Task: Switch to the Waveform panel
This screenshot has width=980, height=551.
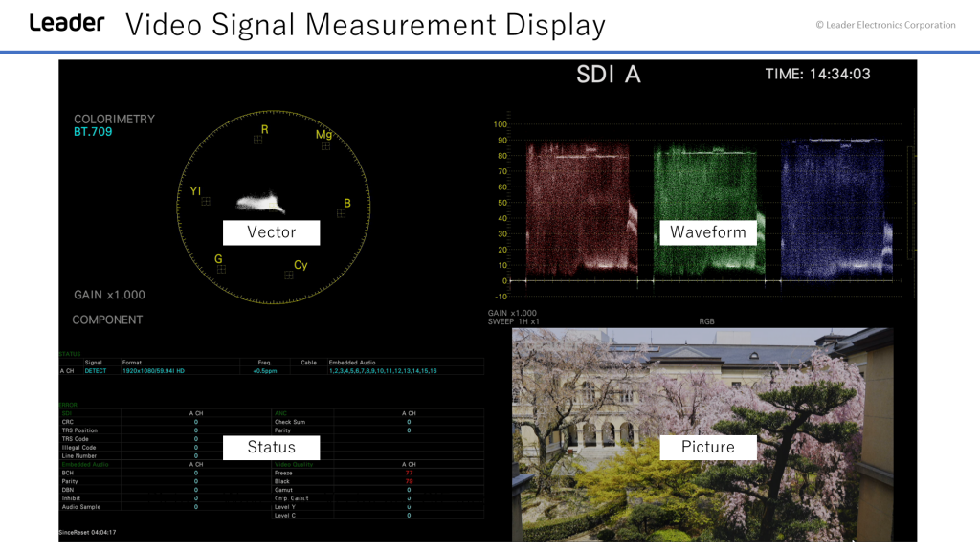Action: [708, 232]
